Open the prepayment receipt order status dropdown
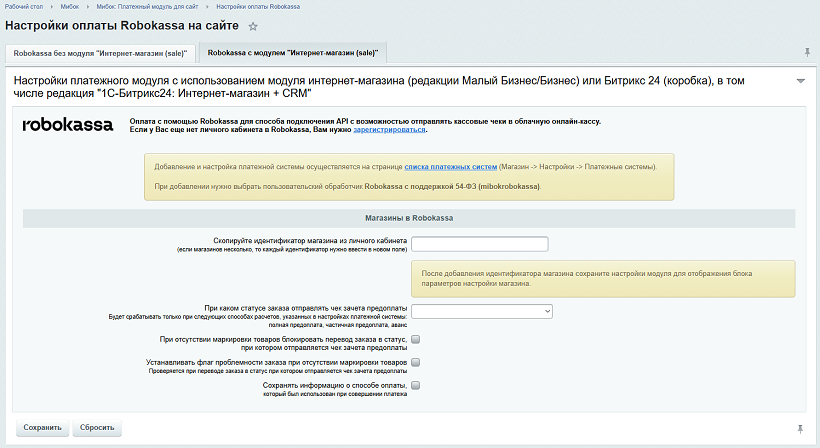 click(482, 311)
